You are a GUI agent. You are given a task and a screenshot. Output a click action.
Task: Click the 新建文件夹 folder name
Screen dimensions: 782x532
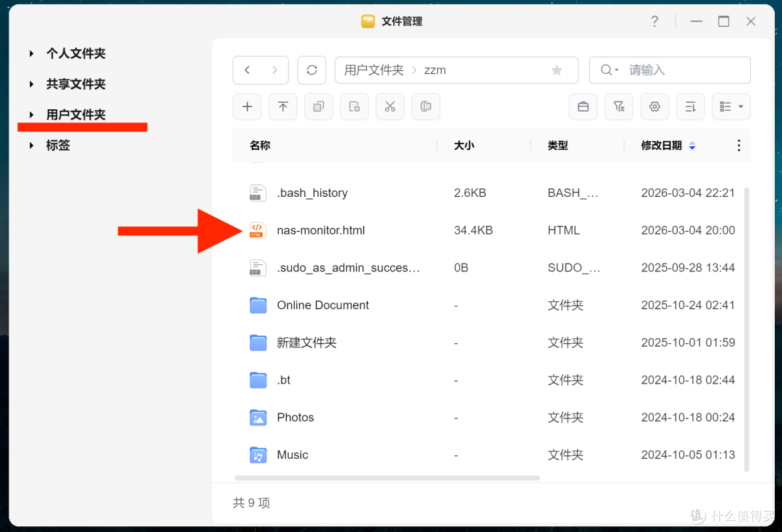[x=307, y=342]
